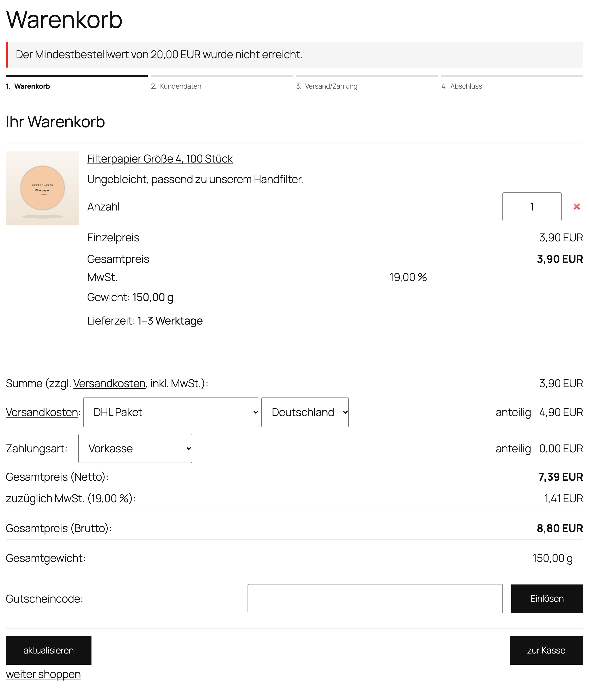The height and width of the screenshot is (700, 589).
Task: Click the aktualisieren button
Action: (49, 651)
